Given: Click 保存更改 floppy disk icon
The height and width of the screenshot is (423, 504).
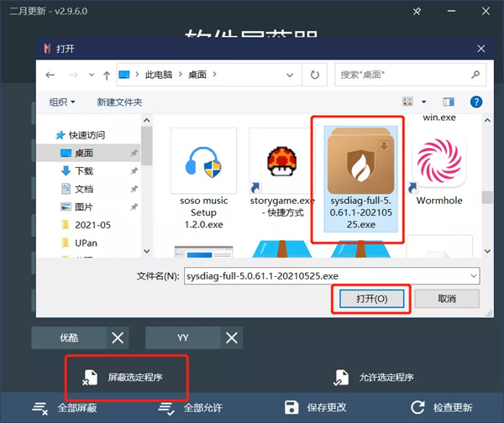Looking at the screenshot, I should pyautogui.click(x=291, y=408).
